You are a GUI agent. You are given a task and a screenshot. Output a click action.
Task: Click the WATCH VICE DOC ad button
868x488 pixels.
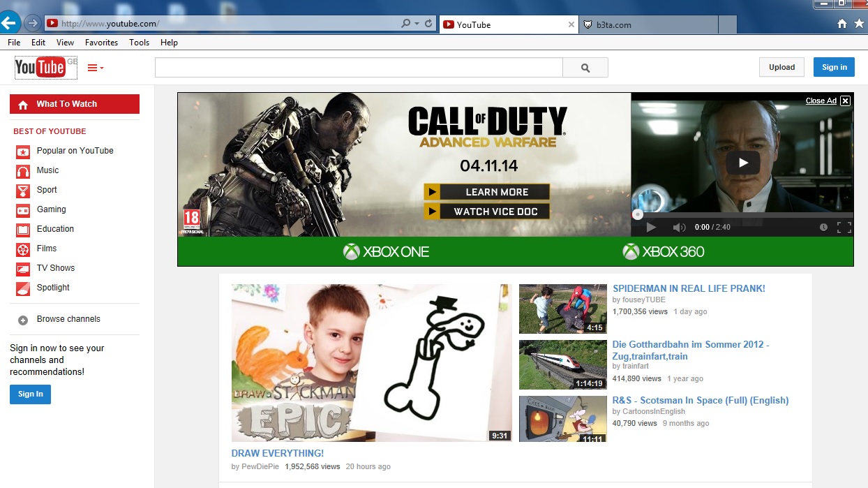[x=487, y=212]
